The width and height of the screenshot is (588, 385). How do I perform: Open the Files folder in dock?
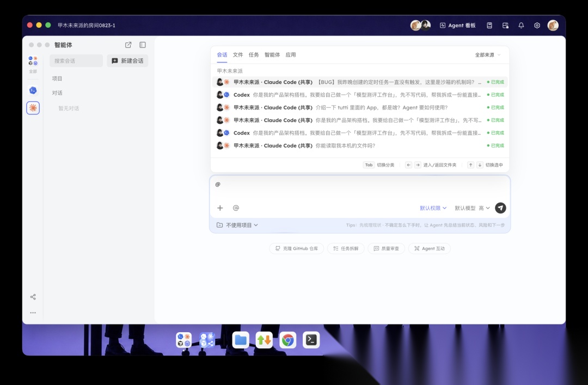coord(241,340)
